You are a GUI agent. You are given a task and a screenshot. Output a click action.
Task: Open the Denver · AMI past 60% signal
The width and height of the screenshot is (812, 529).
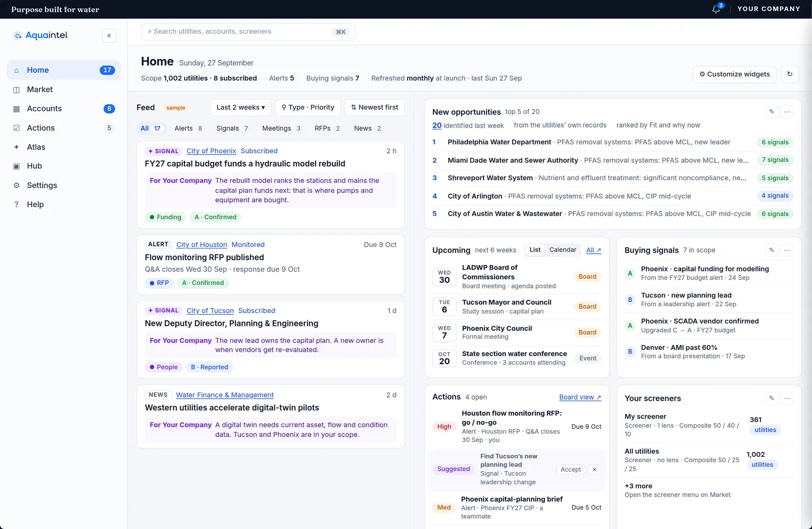709,352
